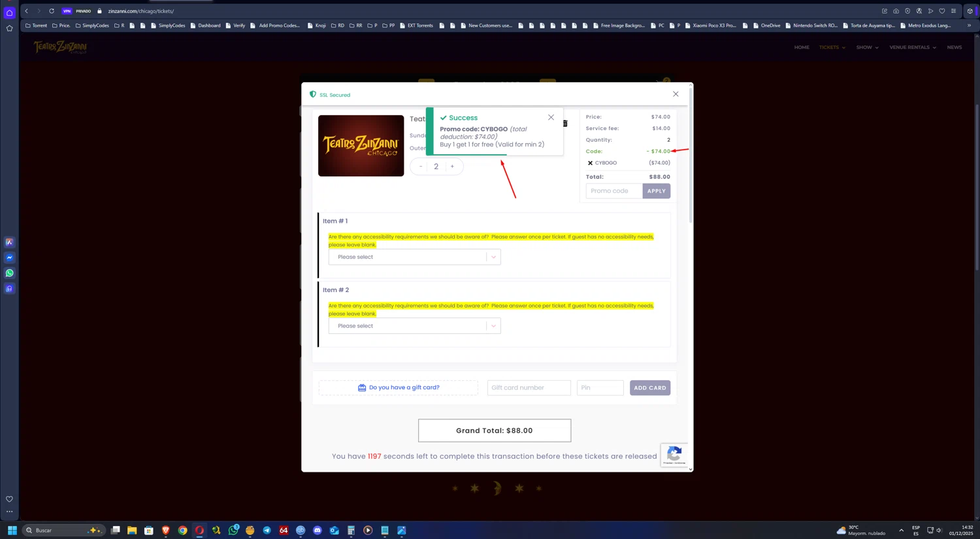Click the Gift card number field

(x=529, y=388)
